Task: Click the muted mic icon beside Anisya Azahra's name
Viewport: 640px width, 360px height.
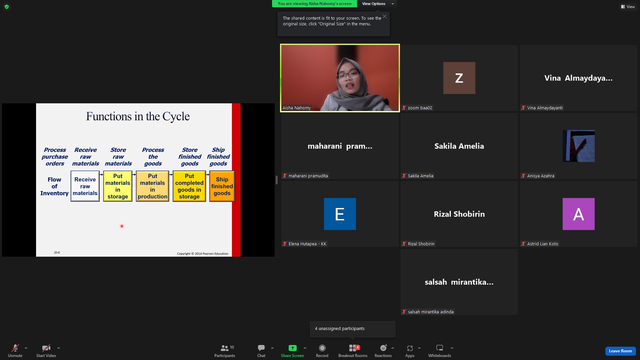Action: click(x=523, y=176)
